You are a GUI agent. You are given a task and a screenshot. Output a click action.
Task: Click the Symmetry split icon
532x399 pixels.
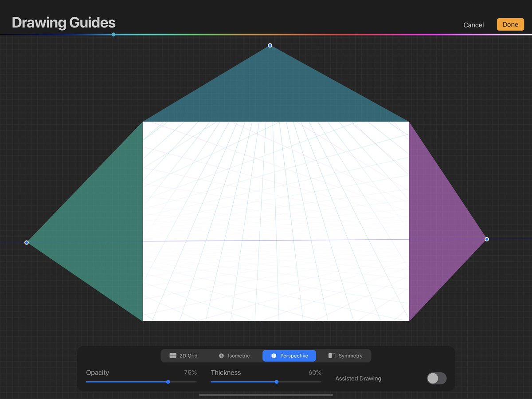pyautogui.click(x=332, y=356)
